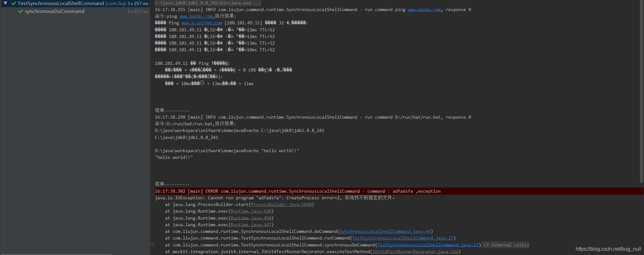Screen dimensions: 644x255
Task: Click the console vertical scrollbar
Action: (641, 92)
